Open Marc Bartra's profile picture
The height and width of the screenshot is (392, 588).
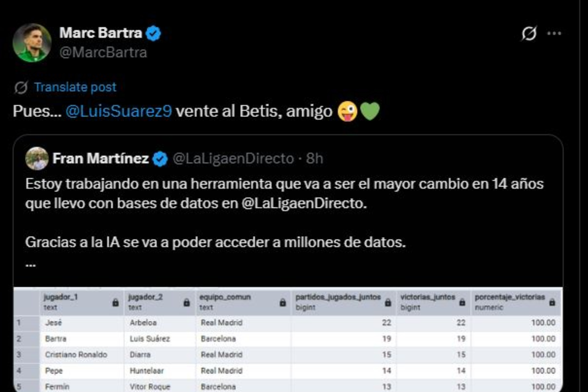tap(32, 43)
